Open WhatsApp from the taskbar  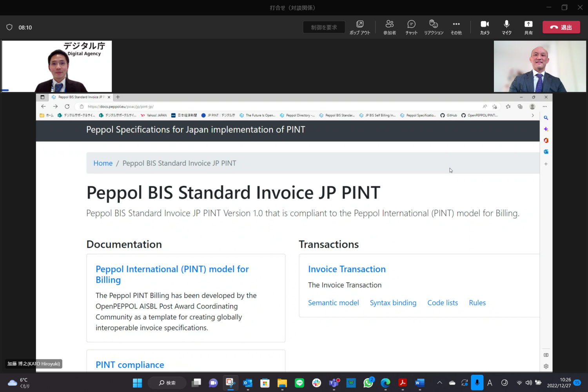368,383
